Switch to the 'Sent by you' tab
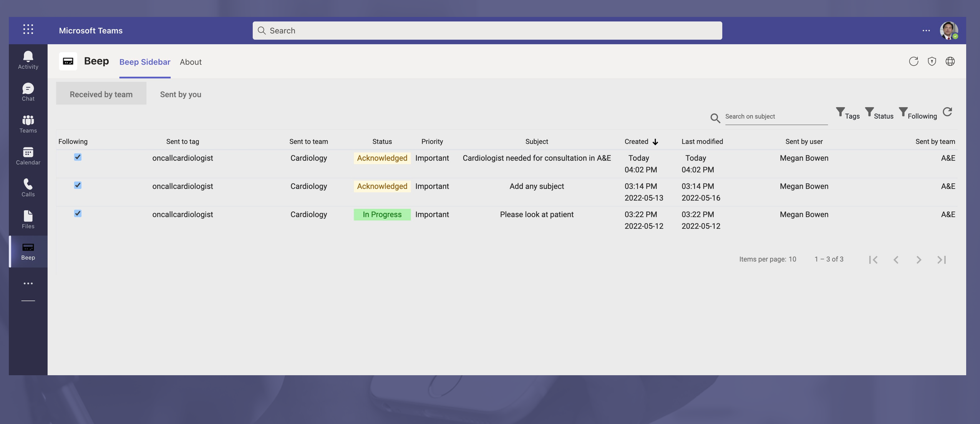 pyautogui.click(x=181, y=94)
